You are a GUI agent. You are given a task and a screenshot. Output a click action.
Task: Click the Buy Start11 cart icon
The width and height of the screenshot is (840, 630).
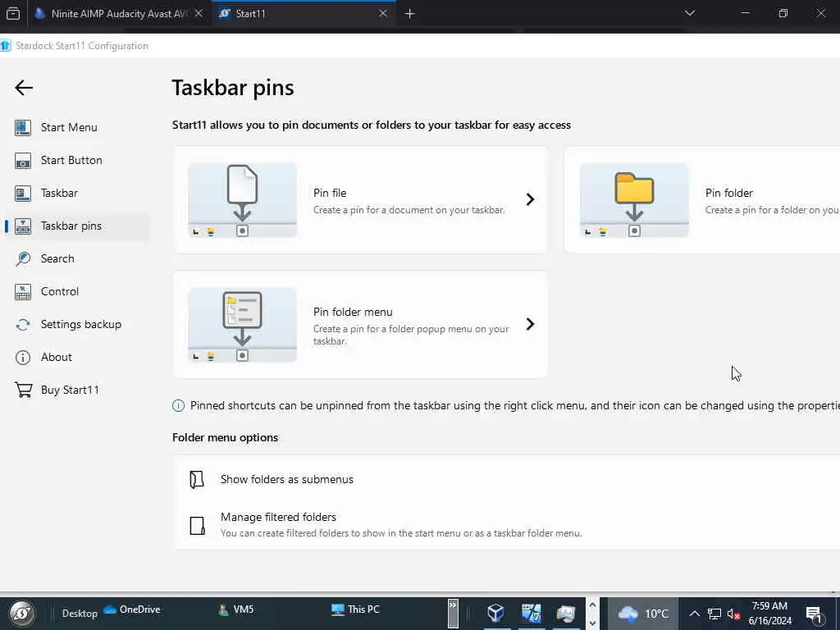[23, 390]
